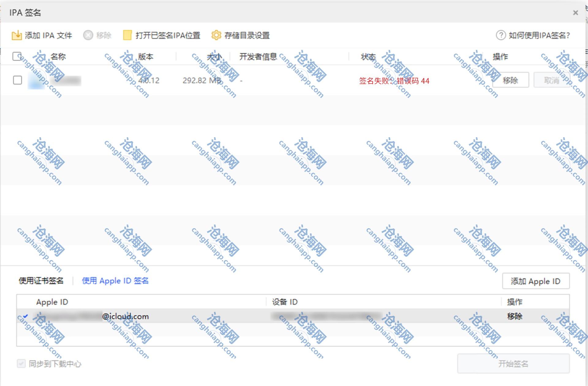The image size is (588, 386).
Task: Close the IPA signing dialog
Action: tap(575, 13)
